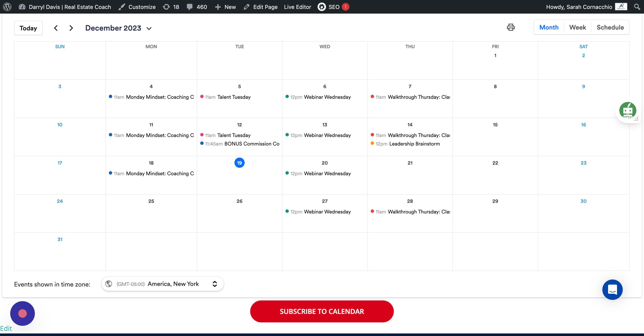Open the America, New York timezone selector
Viewport: 644px width, 336px height.
pyautogui.click(x=162, y=284)
